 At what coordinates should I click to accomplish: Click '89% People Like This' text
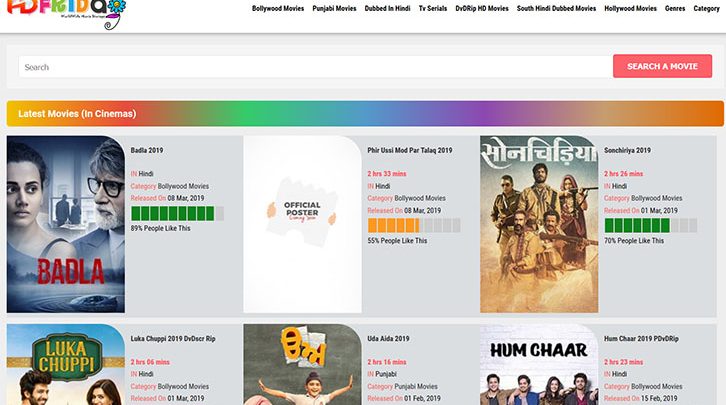pyautogui.click(x=160, y=228)
